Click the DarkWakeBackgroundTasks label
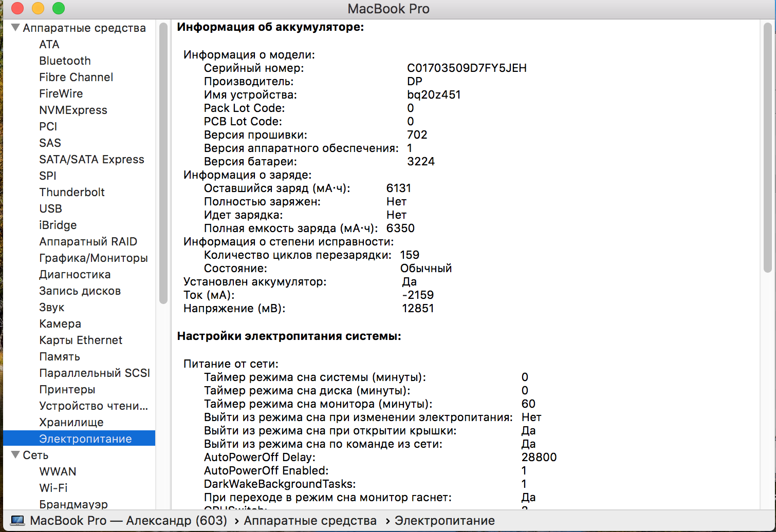The image size is (776, 532). tap(280, 484)
